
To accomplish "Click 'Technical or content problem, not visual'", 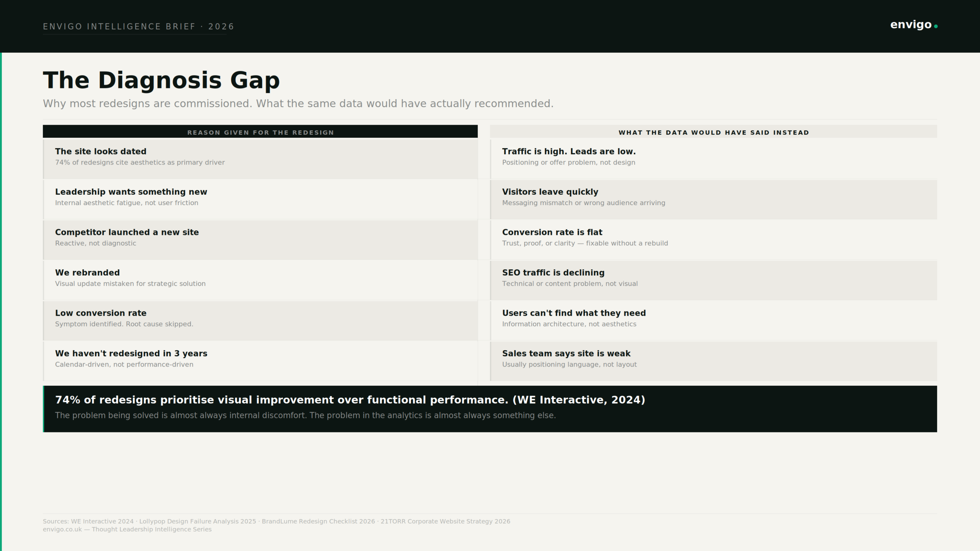I will pyautogui.click(x=570, y=284).
